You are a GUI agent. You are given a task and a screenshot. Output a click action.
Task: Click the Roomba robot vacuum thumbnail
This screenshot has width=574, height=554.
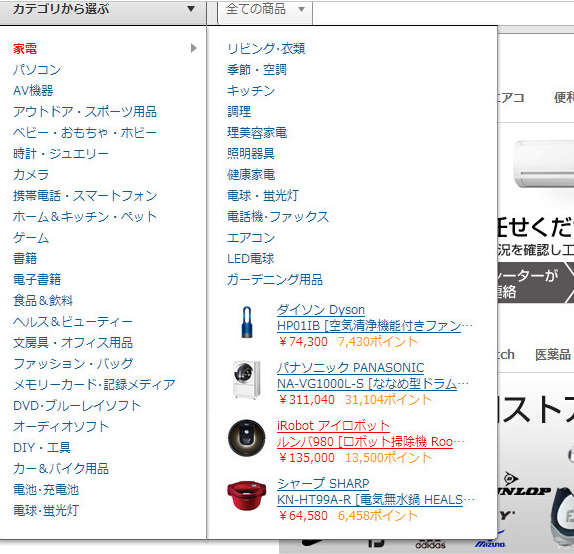[x=247, y=438]
